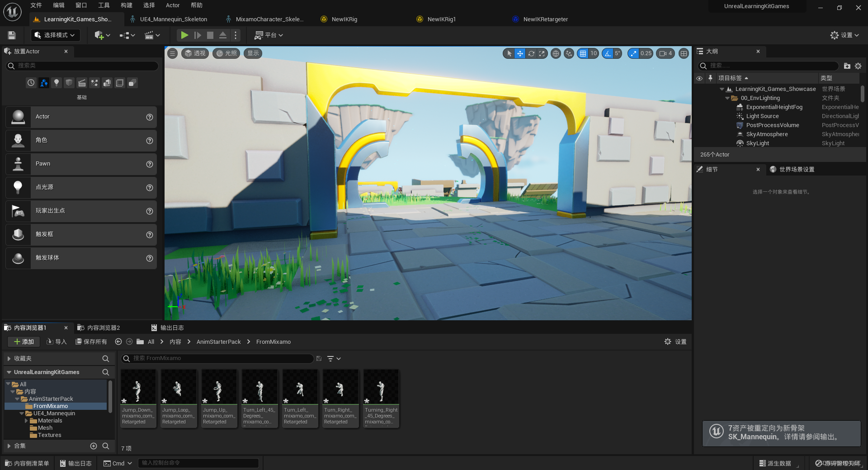Image resolution: width=868 pixels, height=470 pixels.
Task: Click 保存所有 Save All in Content Browser
Action: point(91,342)
